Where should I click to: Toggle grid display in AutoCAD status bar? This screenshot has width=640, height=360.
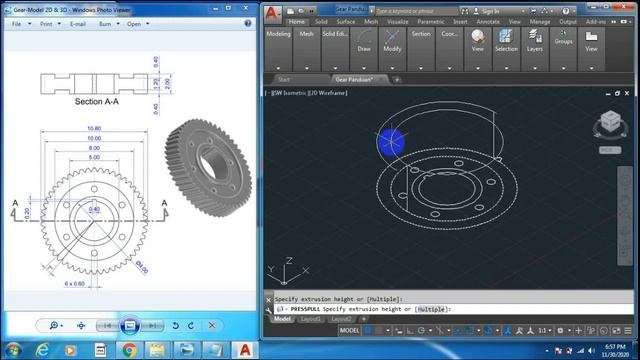pyautogui.click(x=368, y=330)
